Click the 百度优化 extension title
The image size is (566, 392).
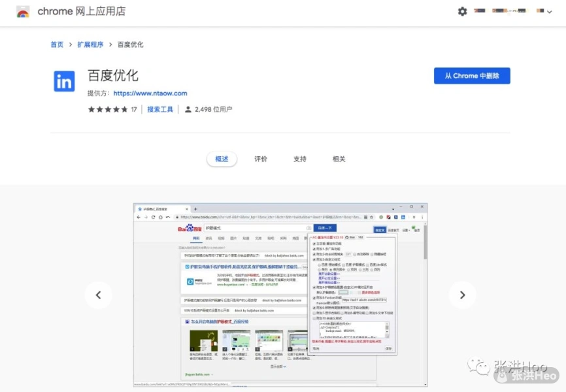113,75
